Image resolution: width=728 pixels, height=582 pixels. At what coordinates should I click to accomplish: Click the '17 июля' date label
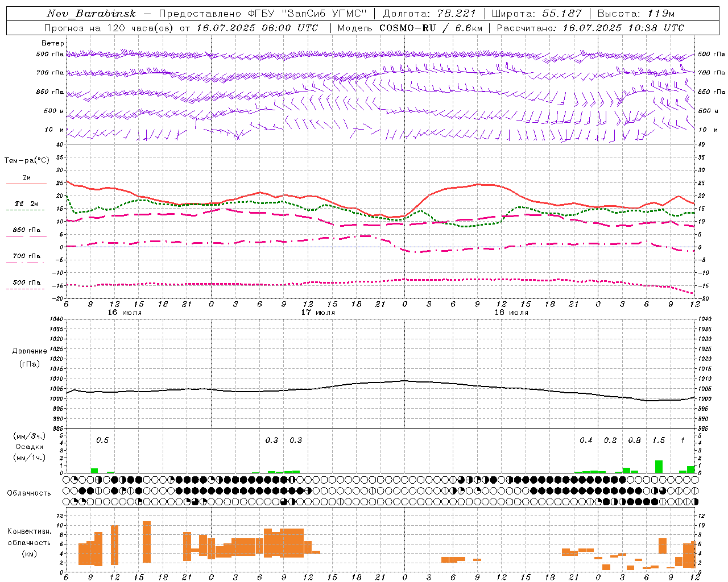(x=318, y=312)
